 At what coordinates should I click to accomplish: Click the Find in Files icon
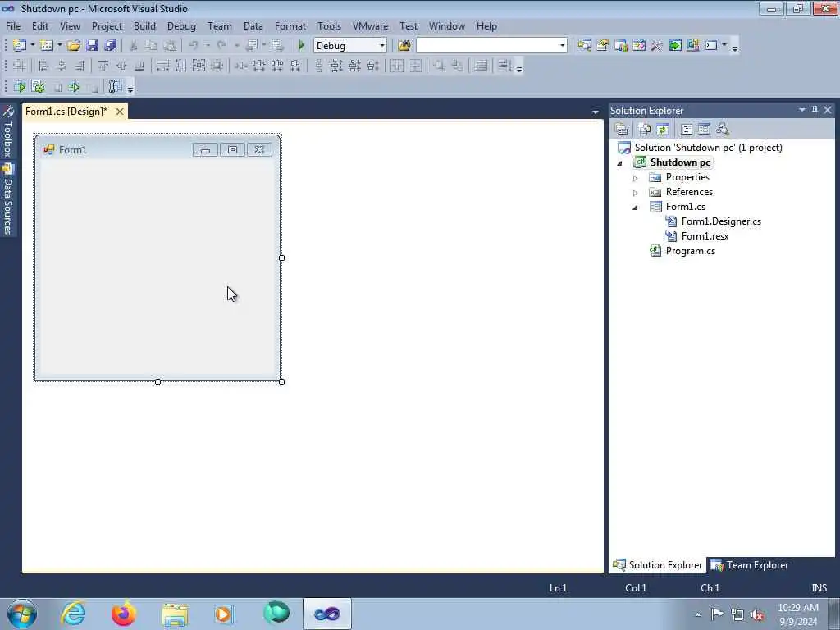(x=404, y=46)
